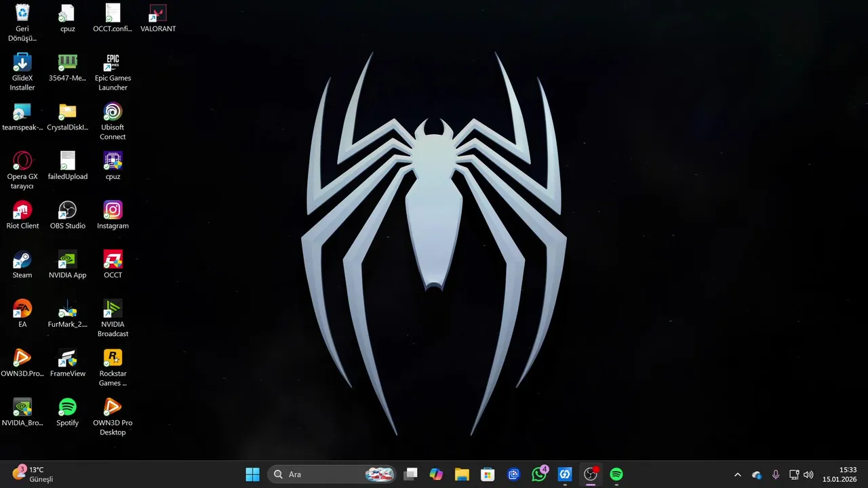Select the OCCT application icon
Viewport: 868px width, 488px height.
[113, 264]
